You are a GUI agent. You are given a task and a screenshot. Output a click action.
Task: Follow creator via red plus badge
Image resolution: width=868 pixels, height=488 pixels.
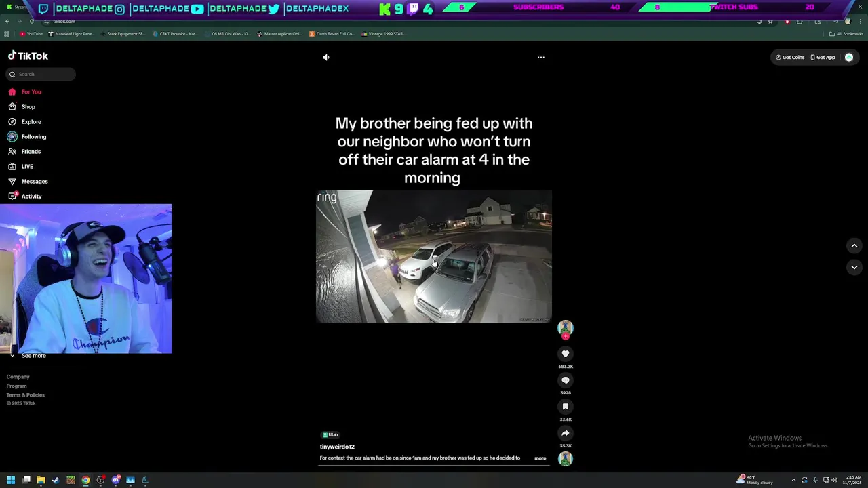(x=566, y=336)
